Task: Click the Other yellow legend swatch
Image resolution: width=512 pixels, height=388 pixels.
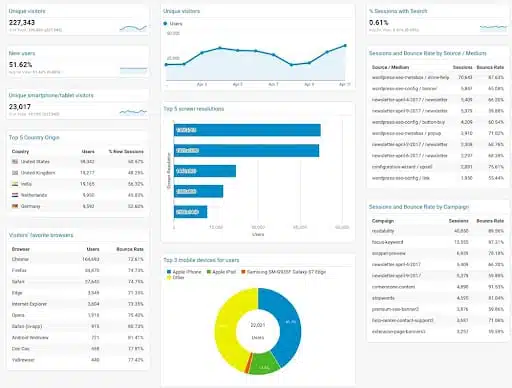Action: click(169, 277)
